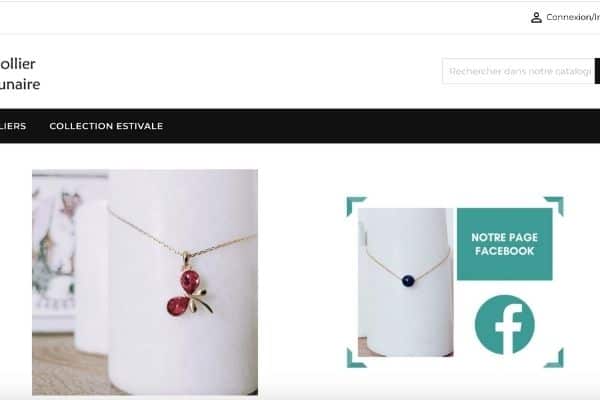The image size is (600, 400).
Task: Click the black search submit button
Action: click(597, 71)
